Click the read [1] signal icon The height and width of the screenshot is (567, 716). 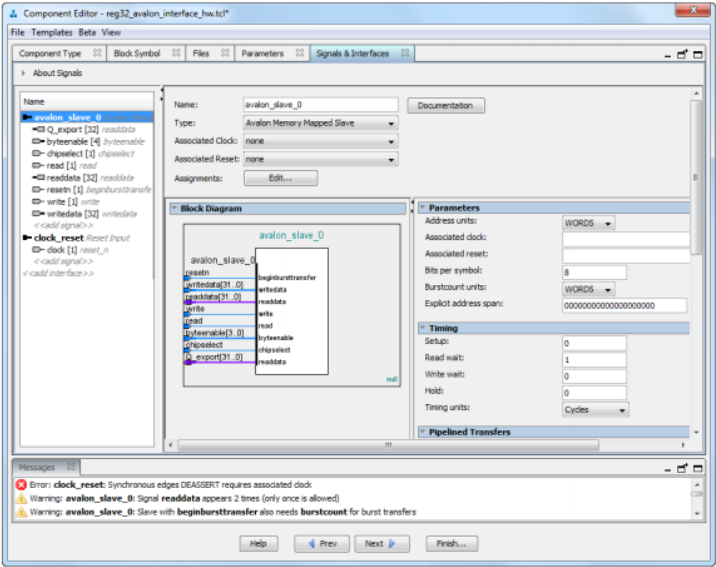click(x=38, y=165)
